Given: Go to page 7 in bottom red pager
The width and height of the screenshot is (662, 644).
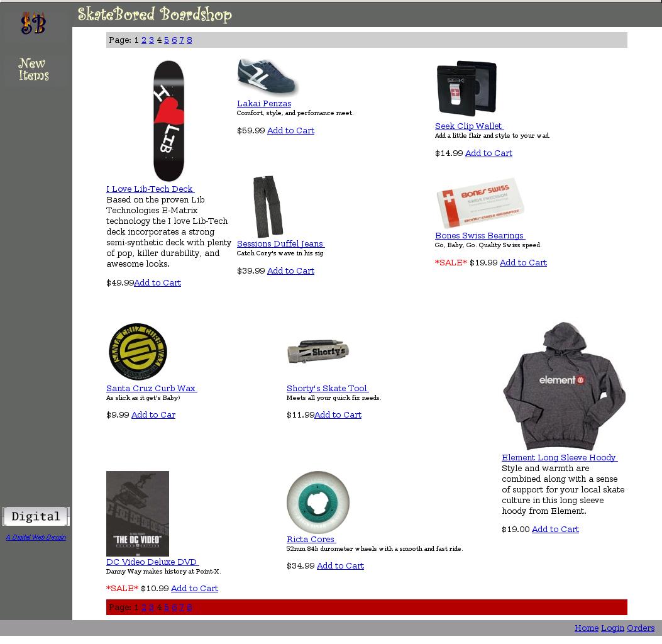Looking at the screenshot, I should (x=182, y=608).
